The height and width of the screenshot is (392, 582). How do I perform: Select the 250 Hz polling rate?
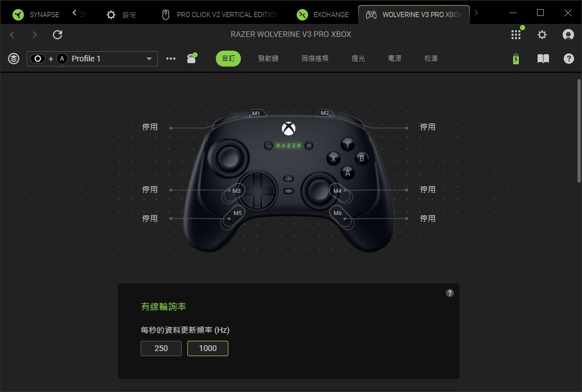coord(161,348)
